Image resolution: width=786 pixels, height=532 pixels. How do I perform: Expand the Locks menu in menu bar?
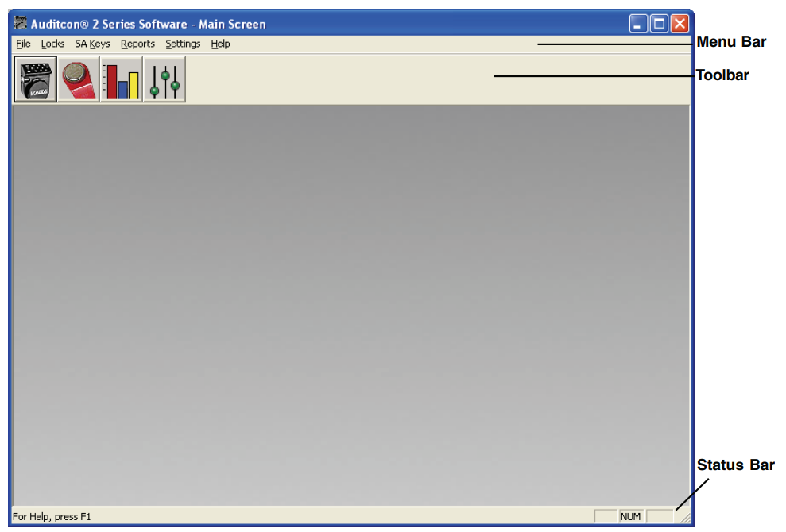tap(52, 44)
